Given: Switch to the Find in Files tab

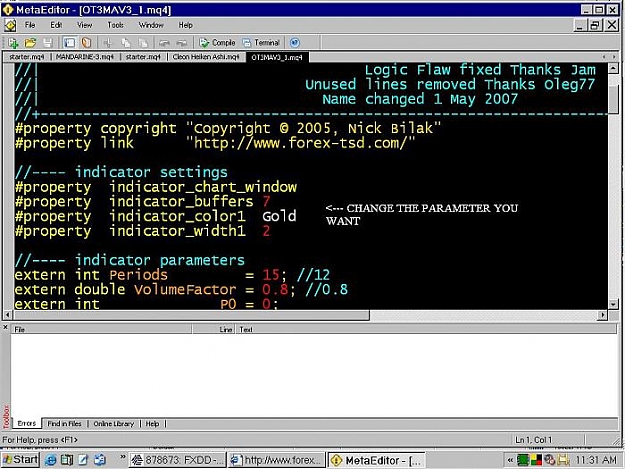Looking at the screenshot, I should [x=64, y=424].
